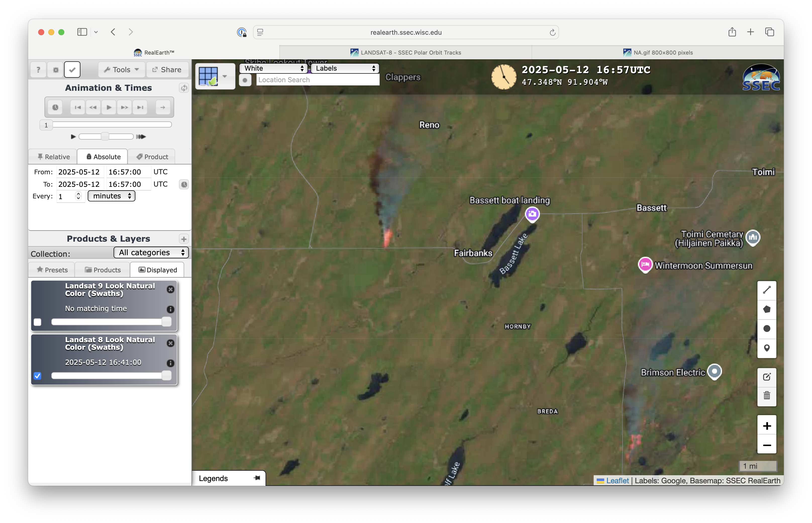Image resolution: width=812 pixels, height=523 pixels.
Task: Click the clock icon in animation controls
Action: point(55,107)
